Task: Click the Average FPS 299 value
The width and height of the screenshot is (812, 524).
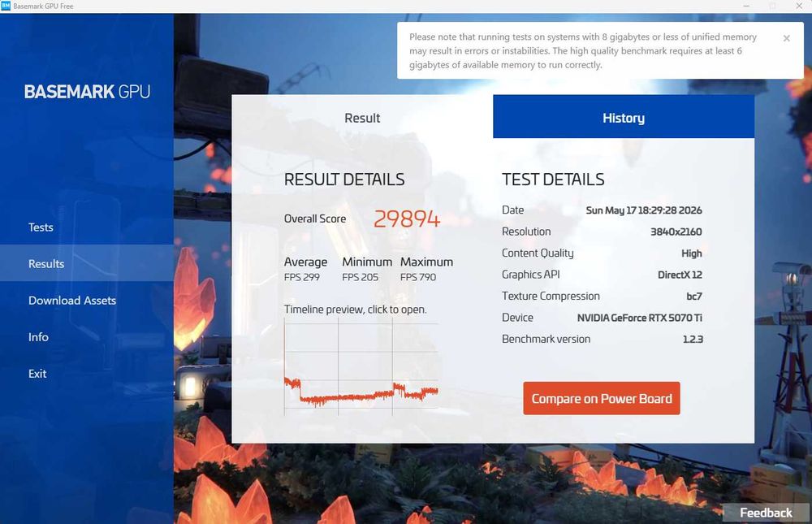Action: click(302, 277)
